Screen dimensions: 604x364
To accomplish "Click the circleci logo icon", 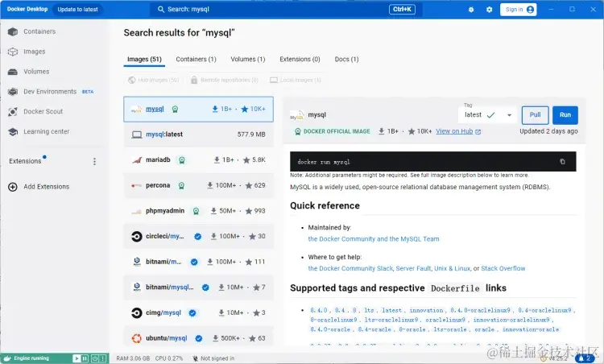I will (136, 237).
